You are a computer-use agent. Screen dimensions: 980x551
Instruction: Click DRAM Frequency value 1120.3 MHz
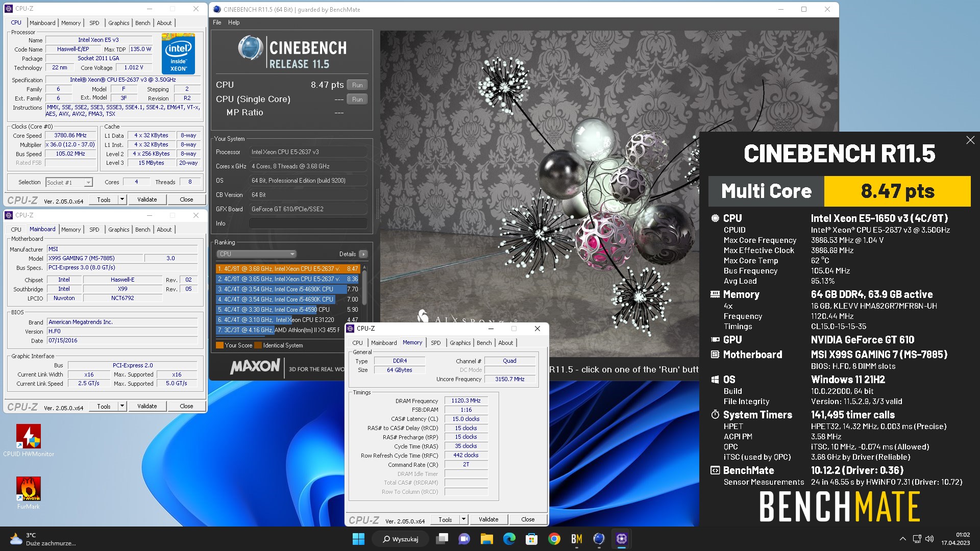(466, 401)
